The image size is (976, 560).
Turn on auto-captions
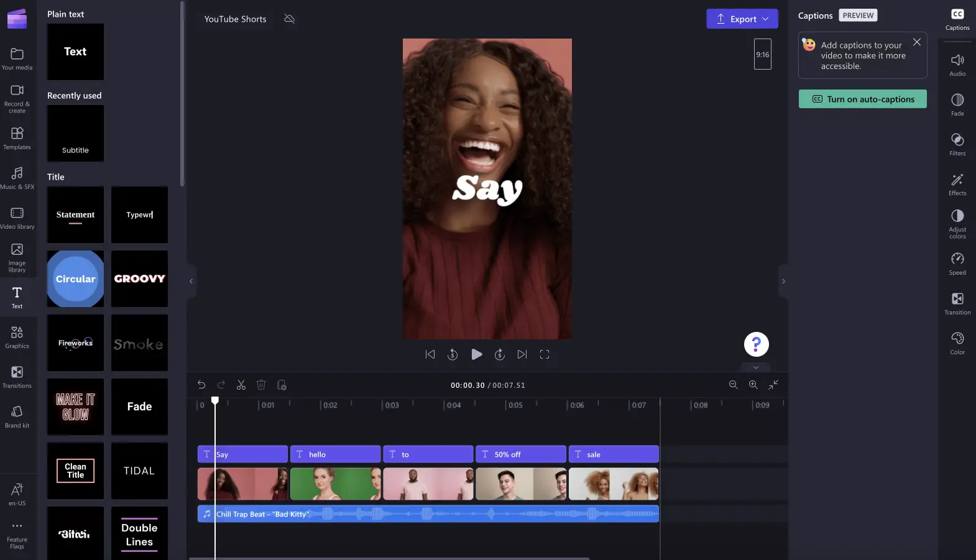click(x=863, y=99)
